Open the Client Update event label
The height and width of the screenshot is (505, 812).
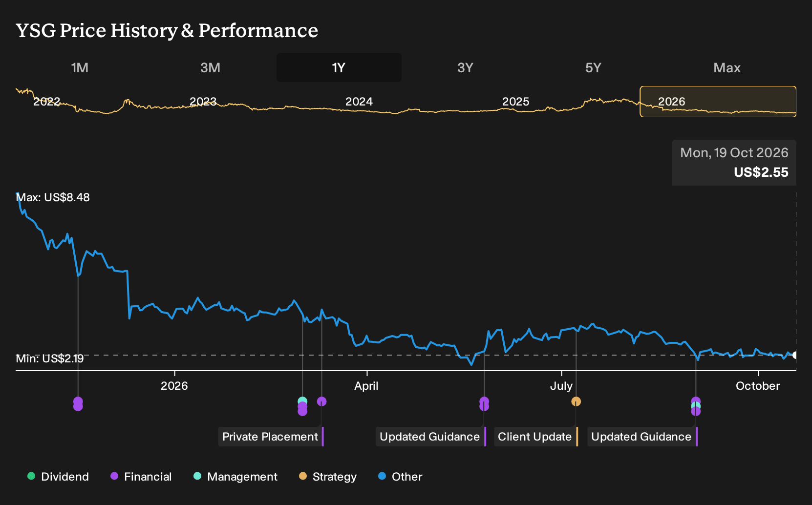tap(536, 437)
